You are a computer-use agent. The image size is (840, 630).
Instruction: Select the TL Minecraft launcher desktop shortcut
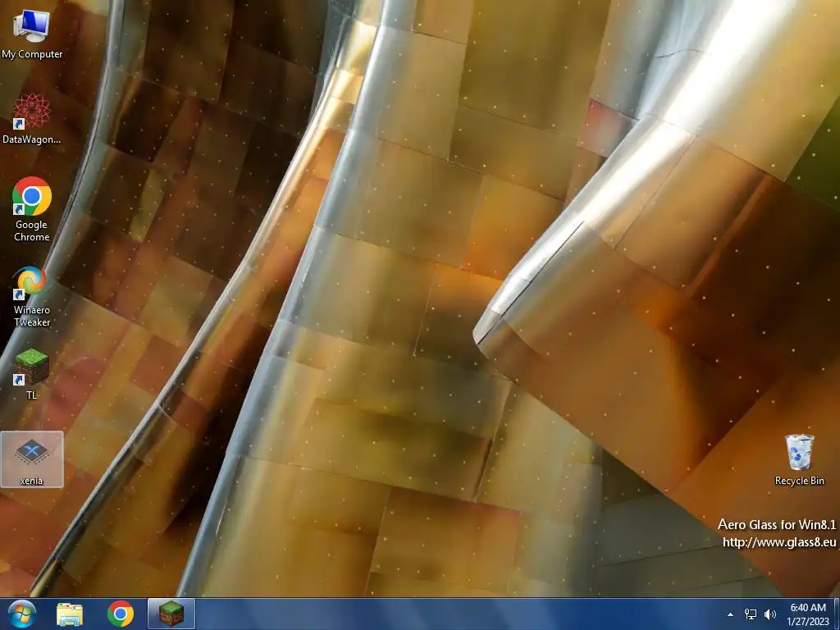(32, 374)
